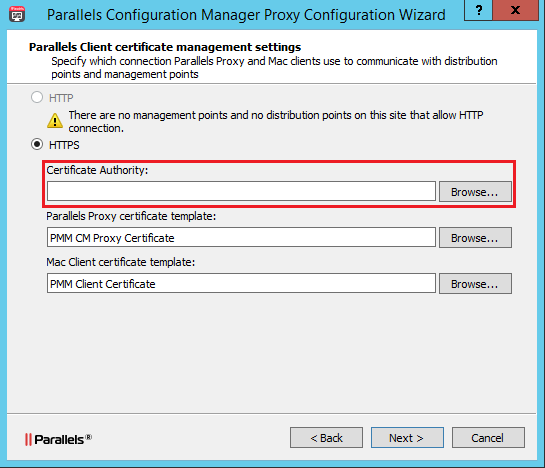
Task: Click the Parallels Proxy certificate template label
Action: pyautogui.click(x=131, y=216)
